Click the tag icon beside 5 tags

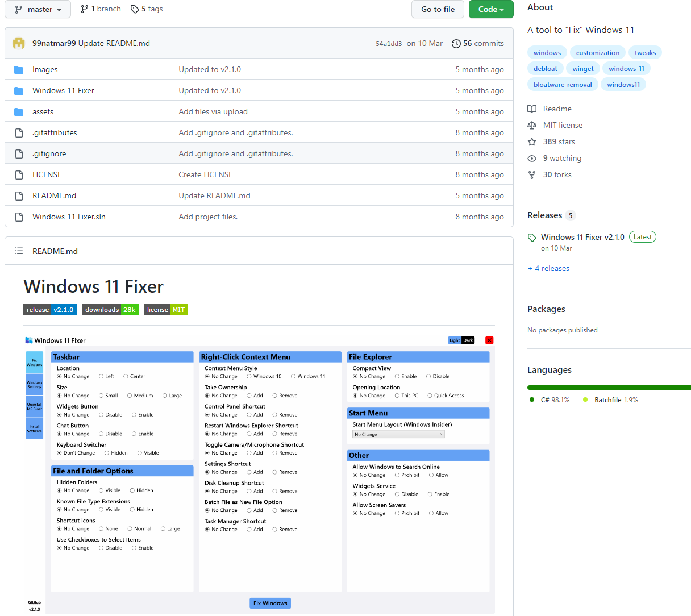pyautogui.click(x=135, y=9)
